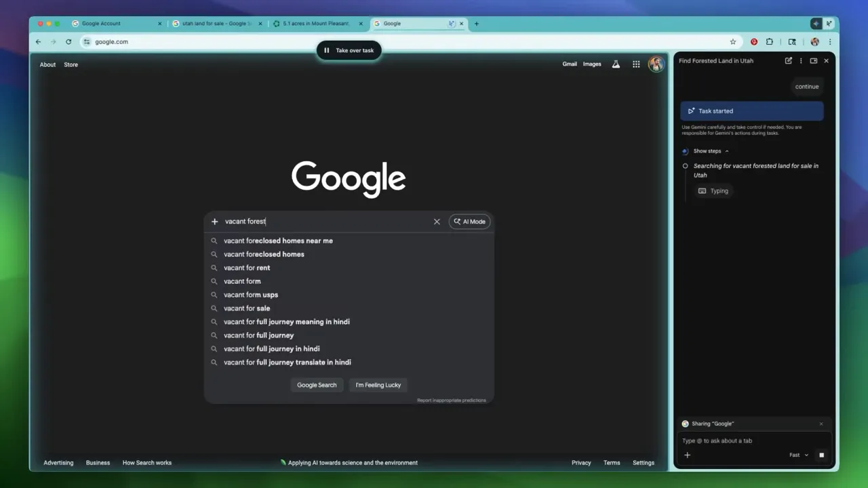Stop the running Gemini task
The image size is (868, 488).
tap(821, 455)
